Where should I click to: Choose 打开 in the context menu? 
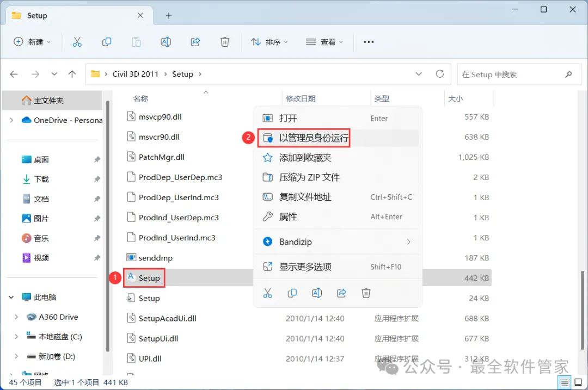click(338, 119)
